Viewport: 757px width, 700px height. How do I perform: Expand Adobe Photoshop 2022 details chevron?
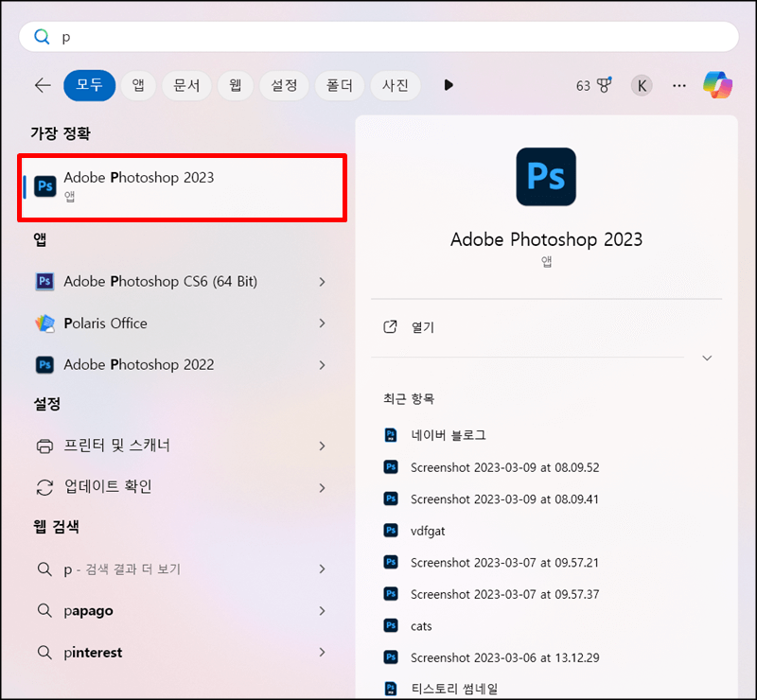pyautogui.click(x=322, y=365)
